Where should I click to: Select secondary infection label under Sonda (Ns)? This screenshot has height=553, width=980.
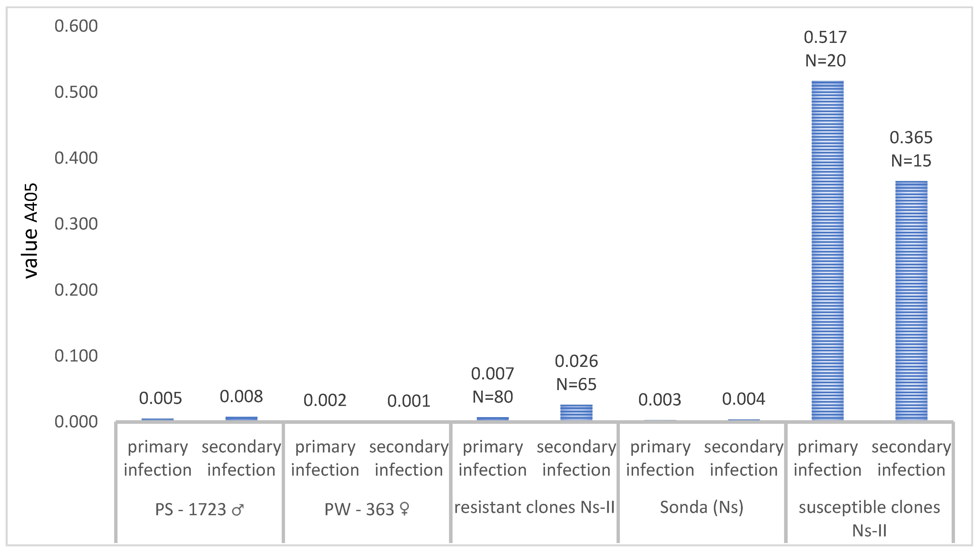(x=744, y=458)
